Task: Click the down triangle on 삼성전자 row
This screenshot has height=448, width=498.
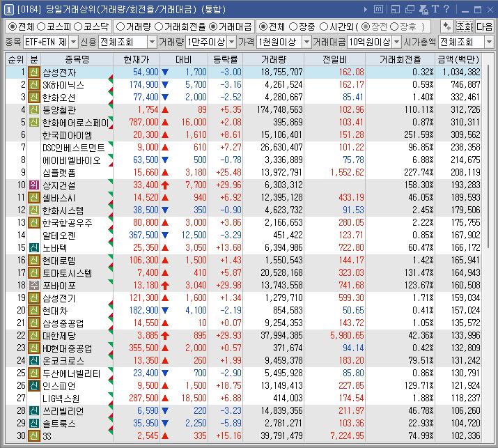Action: 165,72
